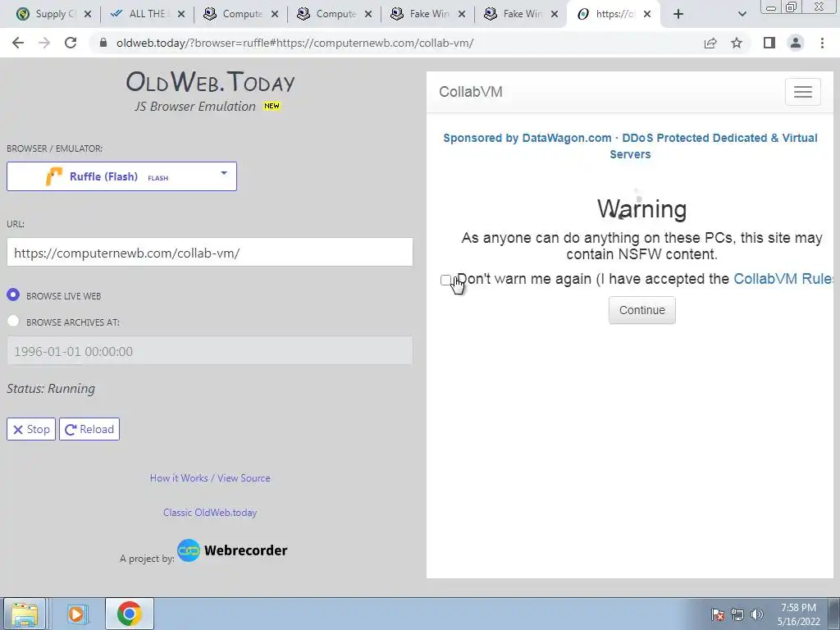This screenshot has width=840, height=630.
Task: Click the padlock site info icon
Action: (x=103, y=43)
